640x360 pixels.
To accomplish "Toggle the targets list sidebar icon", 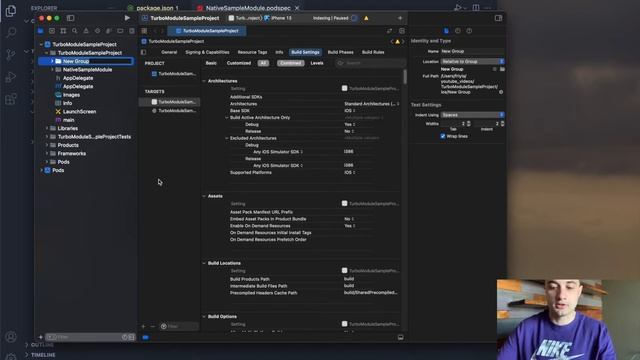I will pyautogui.click(x=143, y=52).
